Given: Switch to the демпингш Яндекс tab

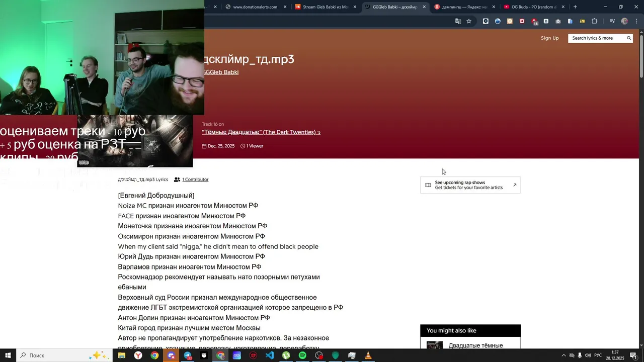Looking at the screenshot, I should point(464,7).
